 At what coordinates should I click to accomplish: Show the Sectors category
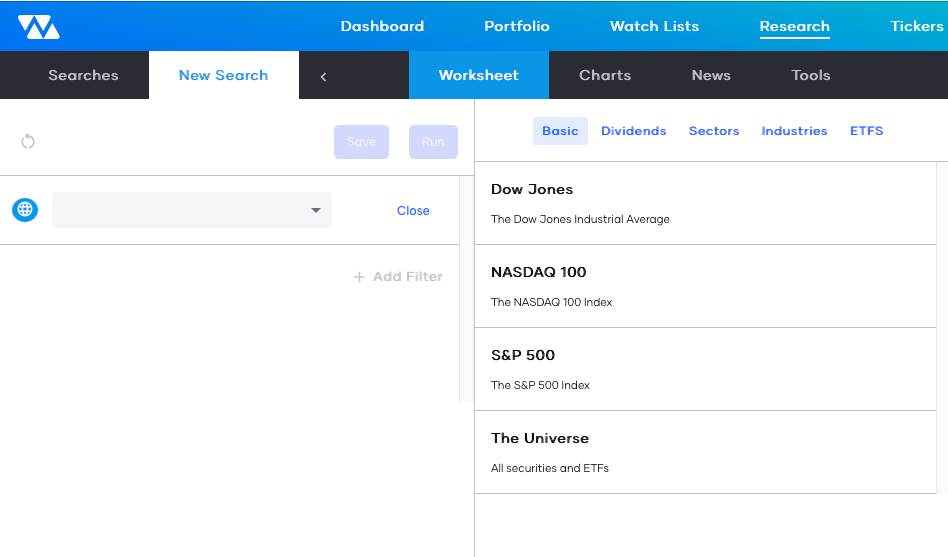coord(714,131)
